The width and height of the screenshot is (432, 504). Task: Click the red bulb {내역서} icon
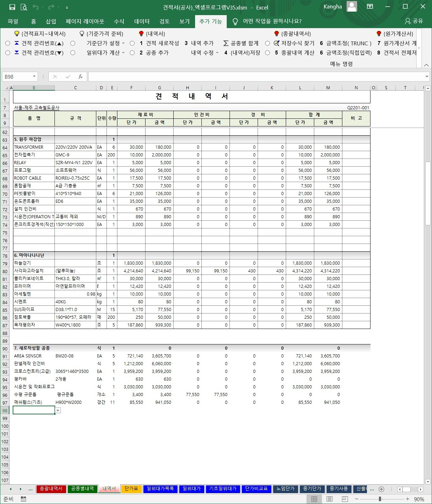click(x=141, y=34)
